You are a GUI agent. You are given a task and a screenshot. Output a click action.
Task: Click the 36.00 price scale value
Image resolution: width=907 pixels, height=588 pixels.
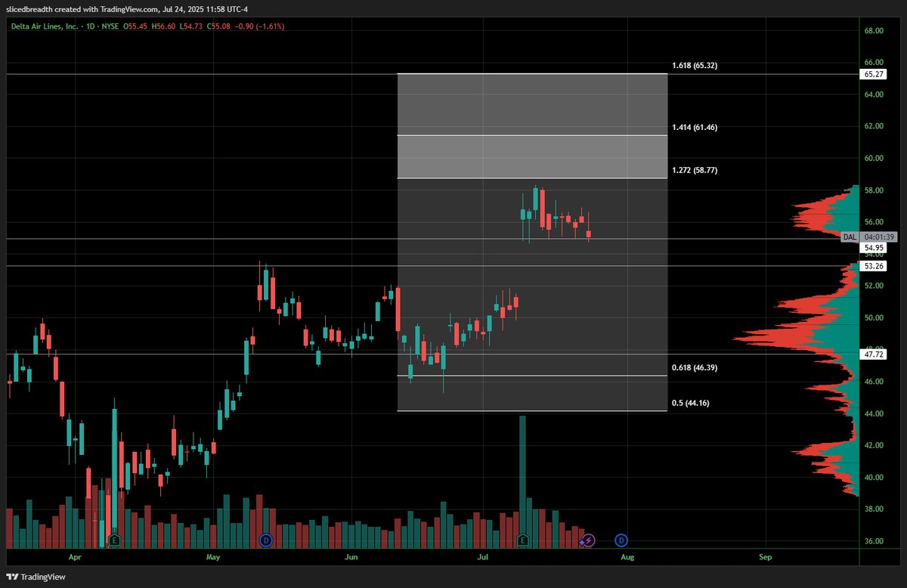tap(874, 541)
